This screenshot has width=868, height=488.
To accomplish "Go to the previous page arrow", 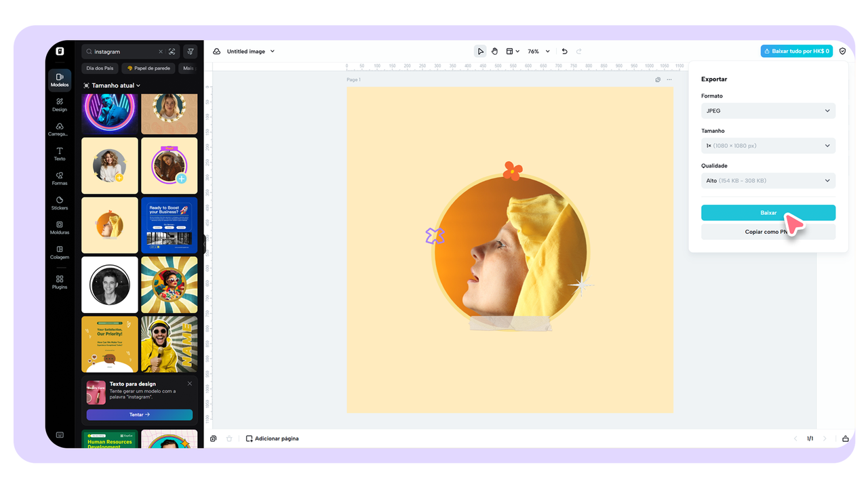I will coord(795,439).
